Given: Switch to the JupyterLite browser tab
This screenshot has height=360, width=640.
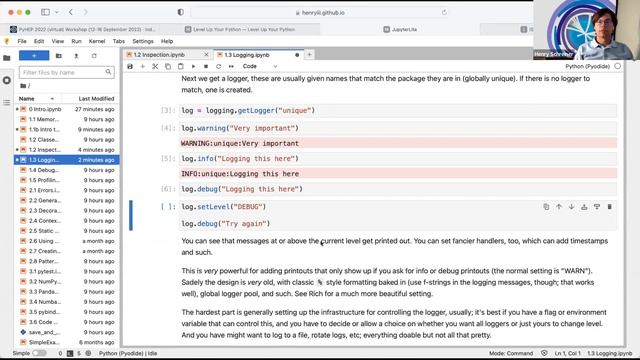Looking at the screenshot, I should pyautogui.click(x=400, y=29).
